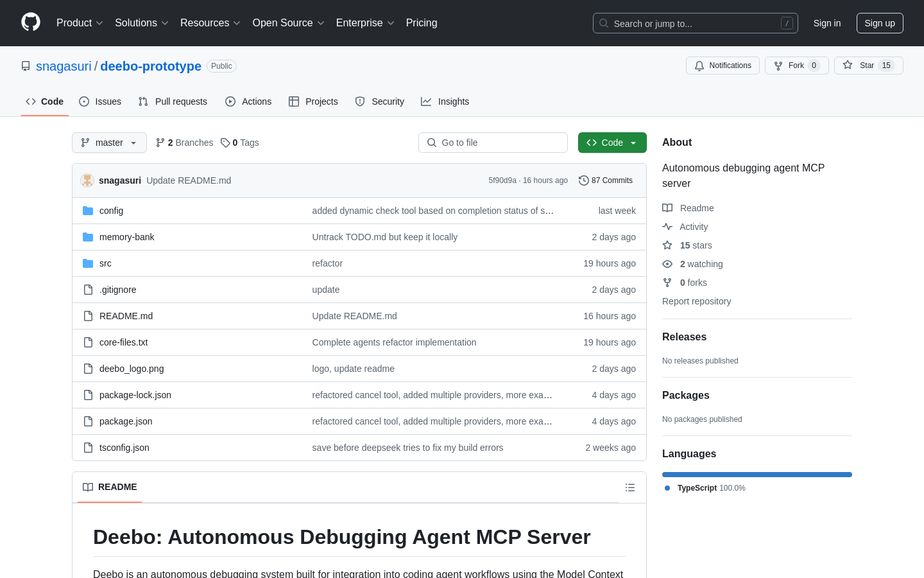Click the Readme book icon in About

[x=667, y=208]
